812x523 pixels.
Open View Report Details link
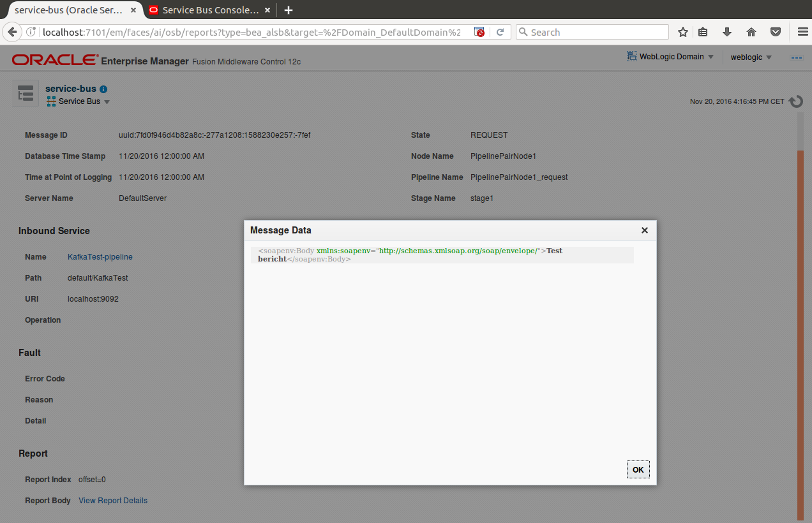point(112,500)
